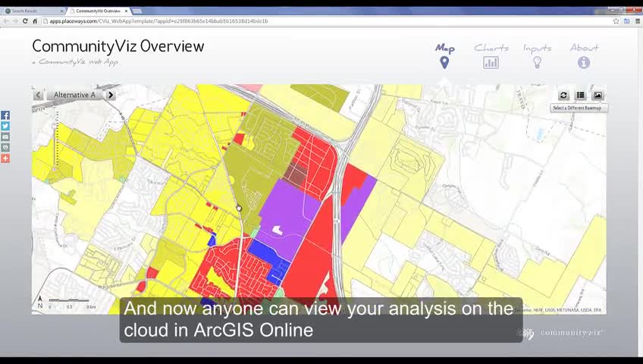Close the CommunityViz Overview browser tab
Image resolution: width=643 pixels, height=364 pixels.
[127, 11]
